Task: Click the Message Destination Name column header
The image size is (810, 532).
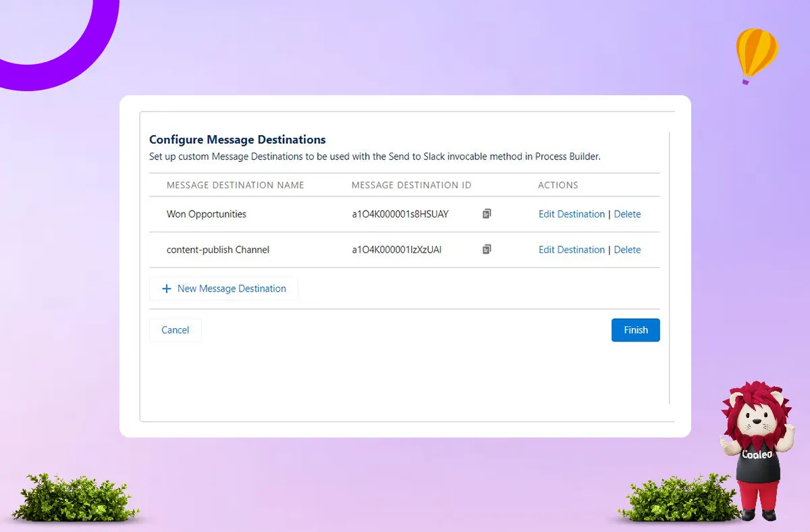Action: pos(236,185)
